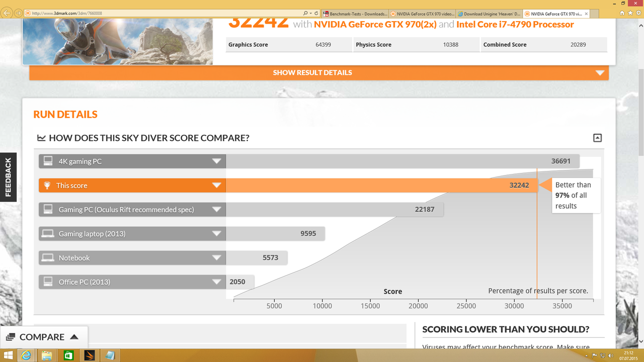Click the Office PC (2013) desktop icon
This screenshot has width=644, height=362.
(x=48, y=282)
